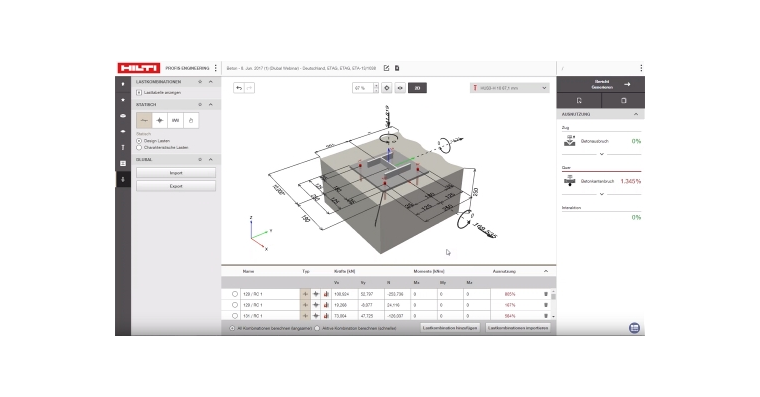Click the Vx value cell in the 805% row
Image resolution: width=760 pixels, height=397 pixels.
tap(345, 294)
